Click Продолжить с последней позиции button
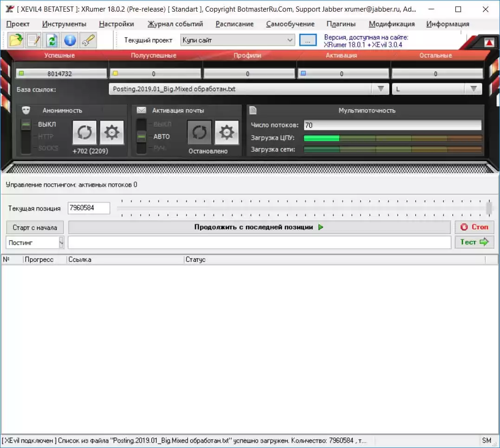Screen dimensions: 500x448 click(259, 227)
